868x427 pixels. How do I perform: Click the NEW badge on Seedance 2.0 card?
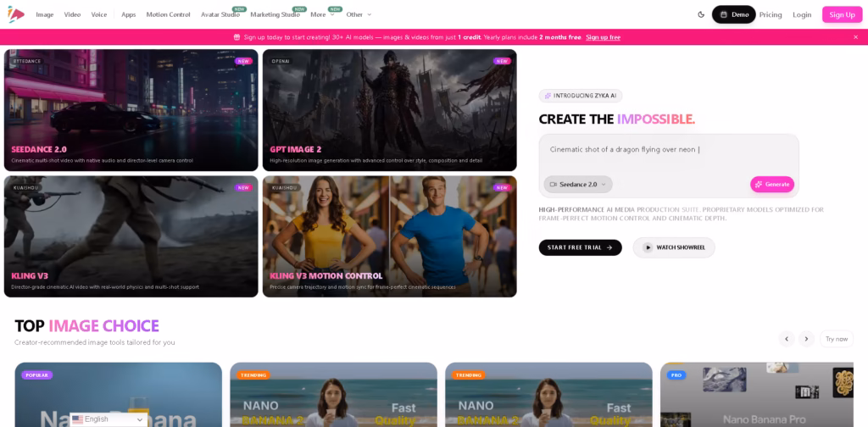click(243, 61)
